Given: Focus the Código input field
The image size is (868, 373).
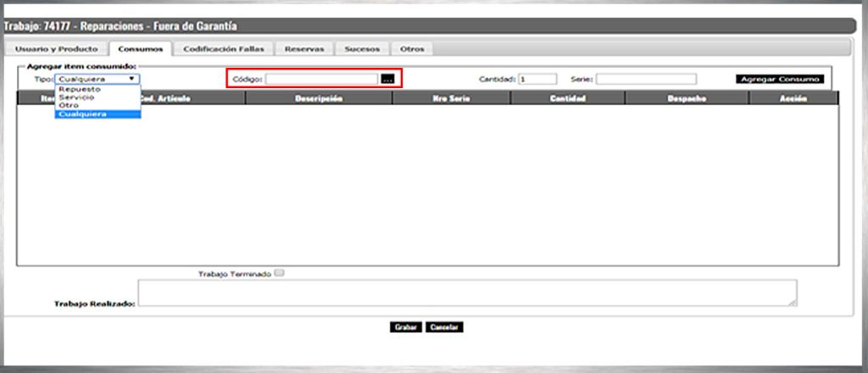Looking at the screenshot, I should point(321,79).
